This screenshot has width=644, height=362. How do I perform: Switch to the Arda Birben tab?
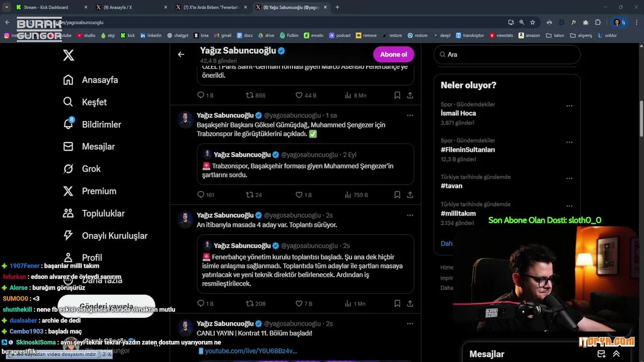(x=211, y=7)
